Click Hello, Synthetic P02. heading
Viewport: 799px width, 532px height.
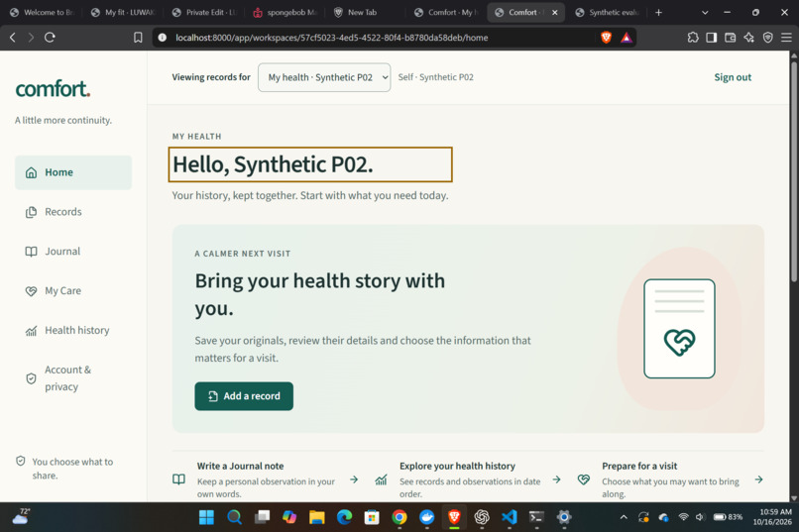274,164
